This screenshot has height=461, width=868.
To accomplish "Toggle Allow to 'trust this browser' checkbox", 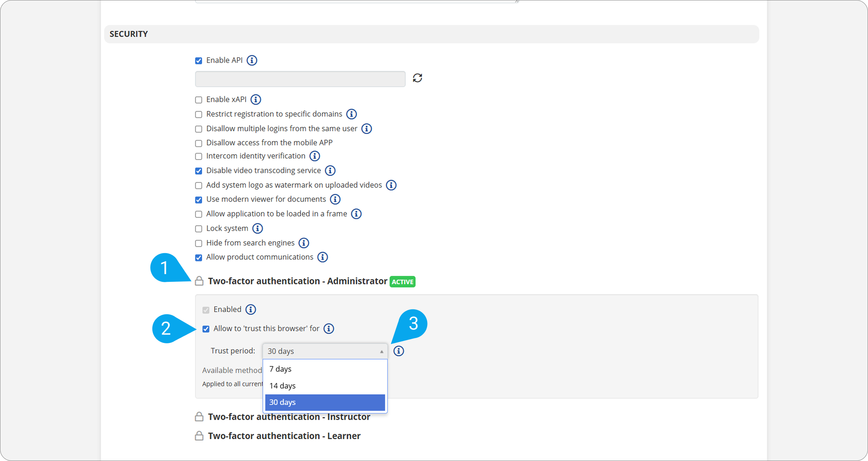I will (206, 329).
